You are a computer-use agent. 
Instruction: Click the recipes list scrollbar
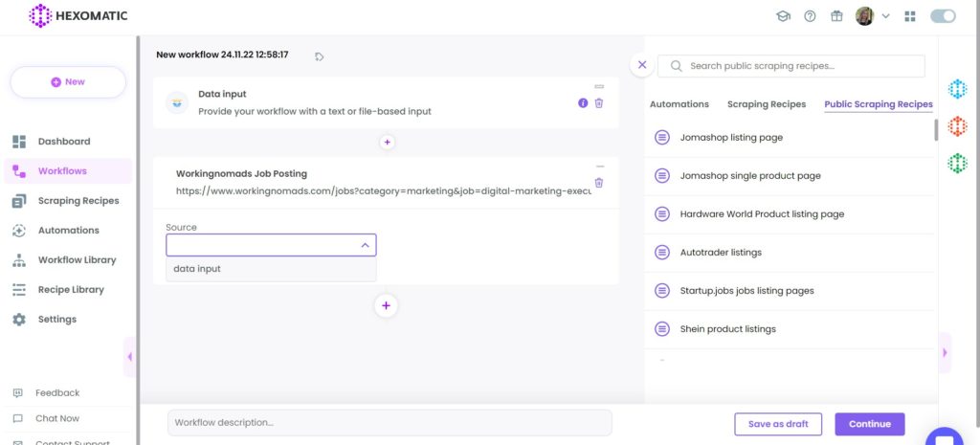tap(936, 129)
